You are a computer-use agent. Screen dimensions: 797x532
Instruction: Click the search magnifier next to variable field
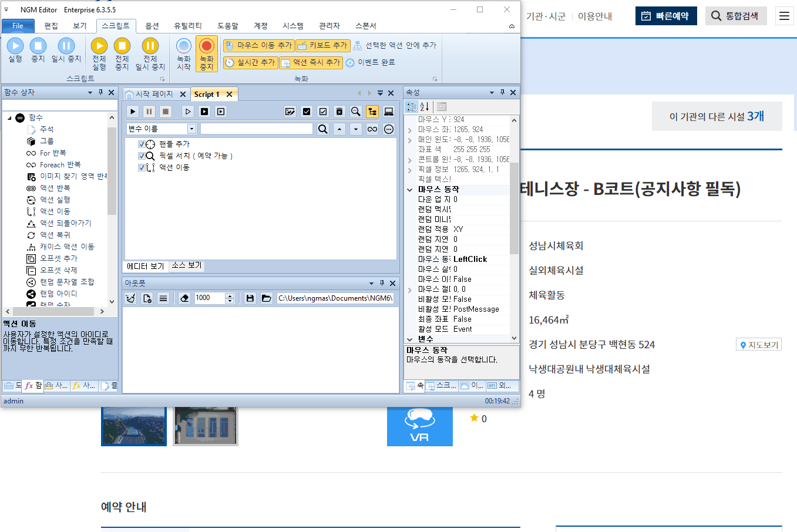coord(323,129)
